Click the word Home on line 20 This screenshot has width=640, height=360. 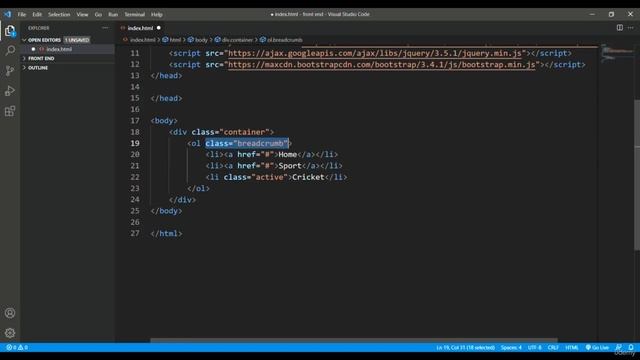[x=287, y=154]
